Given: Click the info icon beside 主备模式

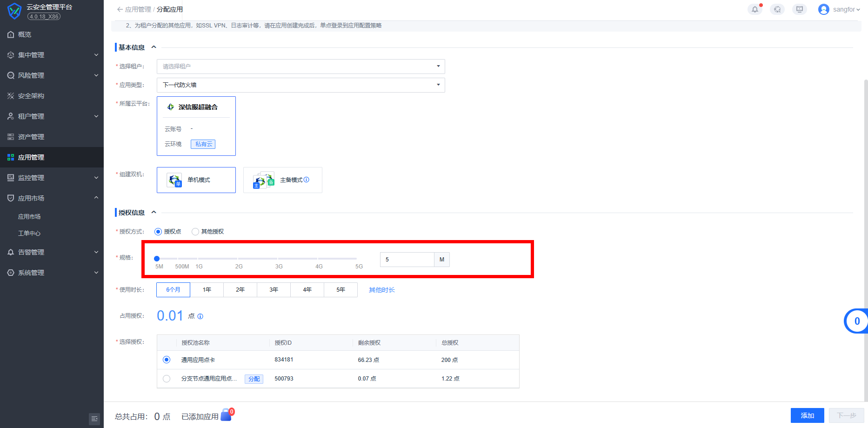Looking at the screenshot, I should [307, 180].
